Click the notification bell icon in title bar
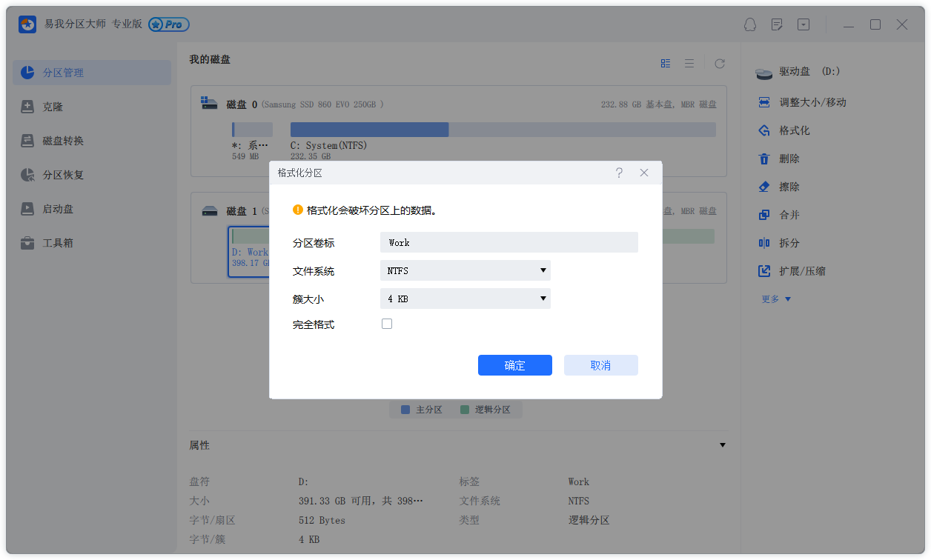931x560 pixels. click(x=749, y=24)
